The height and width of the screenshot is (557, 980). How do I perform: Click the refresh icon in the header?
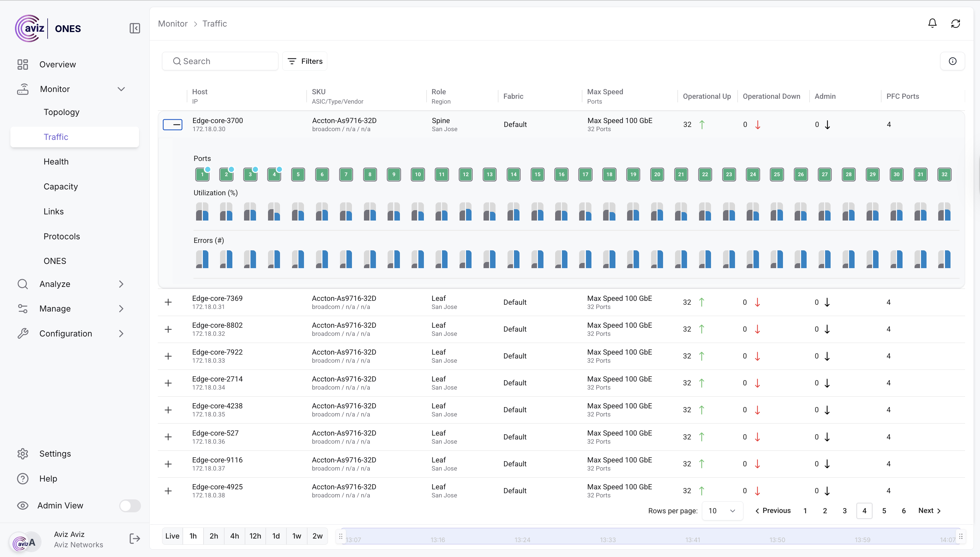pyautogui.click(x=955, y=23)
